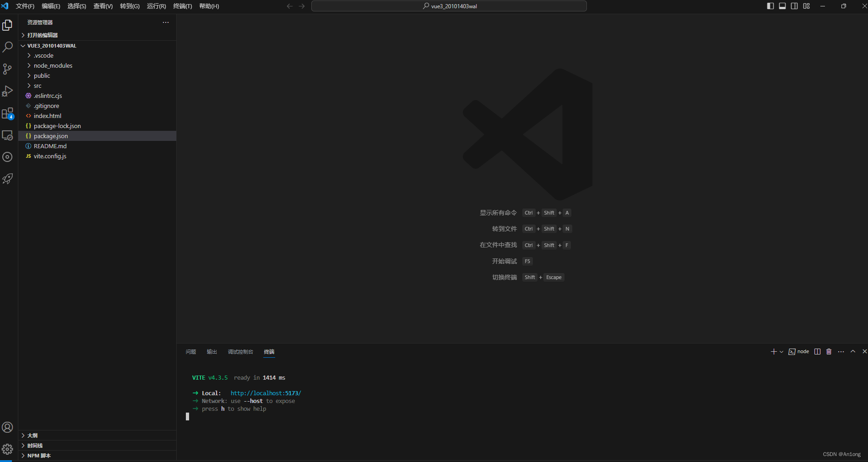Open the Run and Debug view
This screenshot has height=462, width=868.
pos(7,91)
